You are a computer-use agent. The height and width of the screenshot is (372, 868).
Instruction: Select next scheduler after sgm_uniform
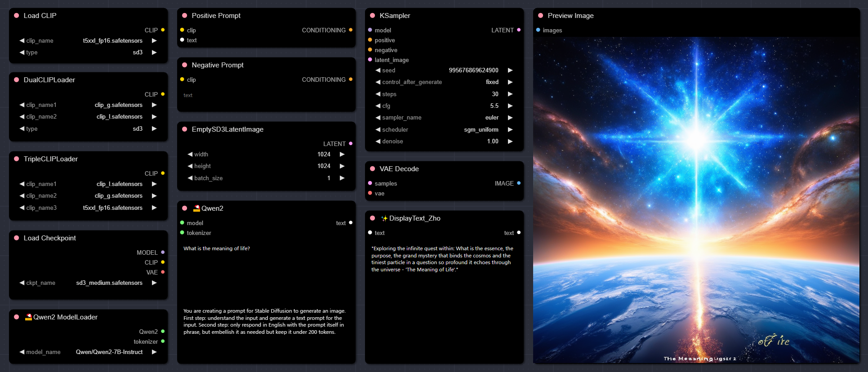click(510, 129)
